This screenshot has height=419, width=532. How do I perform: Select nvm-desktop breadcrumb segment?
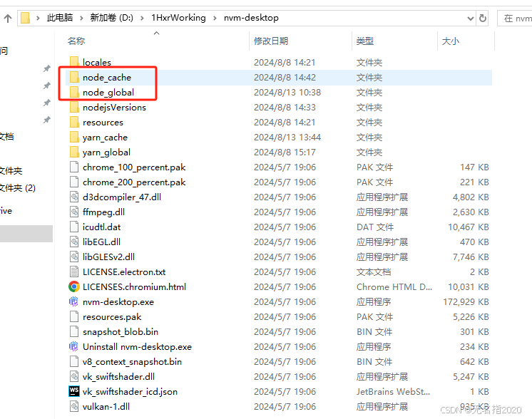251,18
